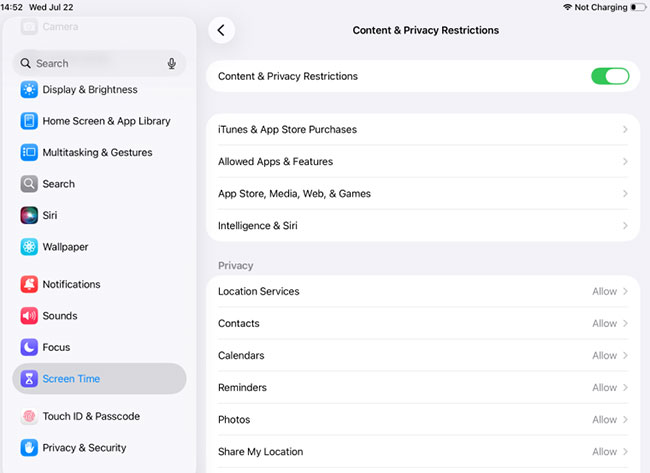Tap the magnifying glass inside search field
This screenshot has width=650, height=473.
(26, 63)
